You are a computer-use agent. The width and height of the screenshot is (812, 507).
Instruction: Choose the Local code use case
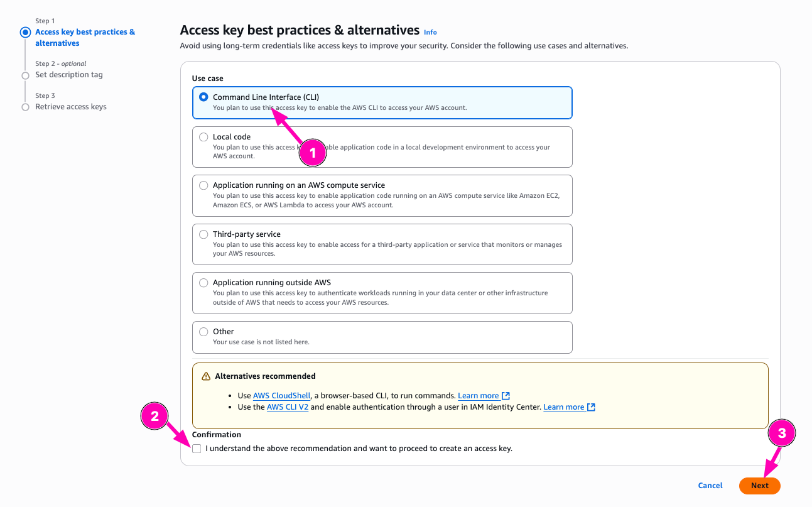(x=203, y=137)
